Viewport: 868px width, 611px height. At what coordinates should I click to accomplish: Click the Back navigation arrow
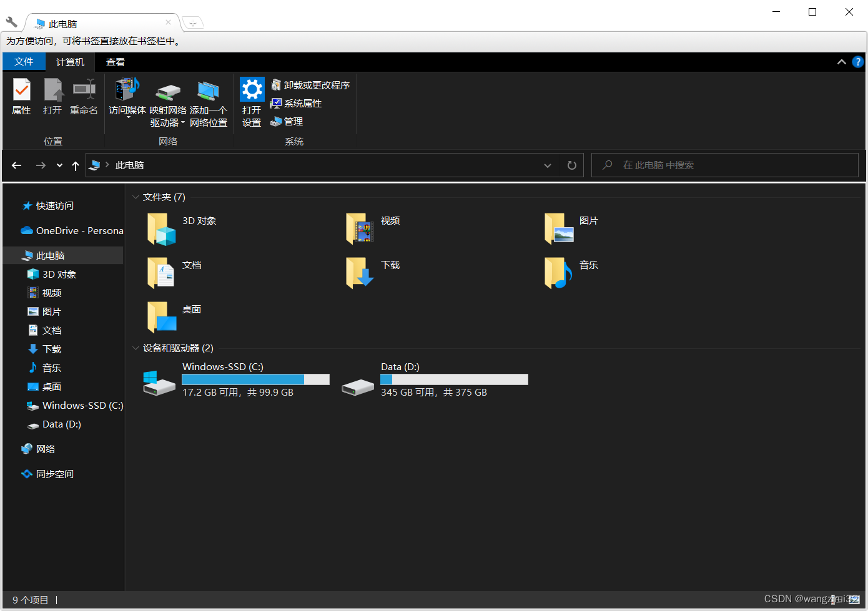[x=17, y=165]
